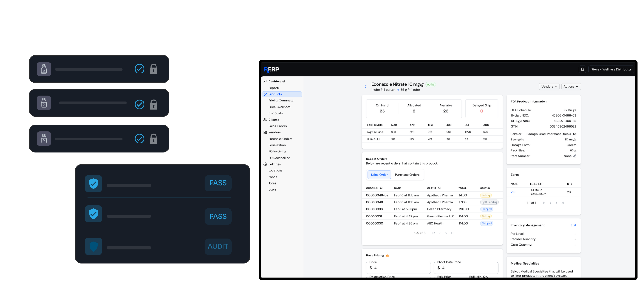The height and width of the screenshot is (290, 644).
Task: Open the notifications bell
Action: click(582, 69)
